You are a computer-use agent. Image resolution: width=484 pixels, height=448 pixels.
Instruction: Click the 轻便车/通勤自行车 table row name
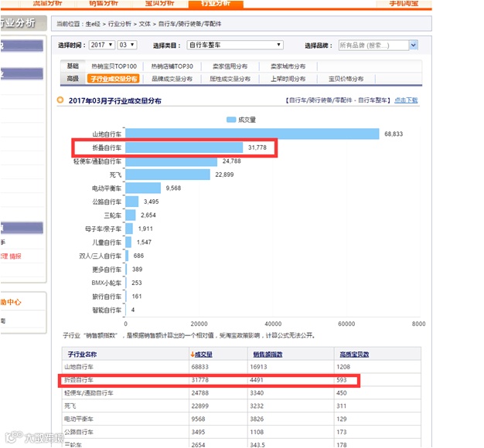pyautogui.click(x=89, y=393)
